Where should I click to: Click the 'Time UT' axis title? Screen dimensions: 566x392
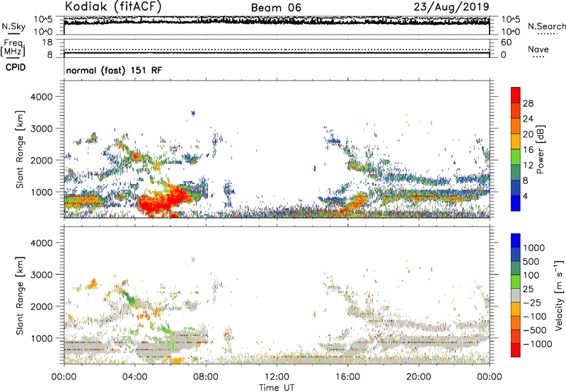tap(277, 388)
